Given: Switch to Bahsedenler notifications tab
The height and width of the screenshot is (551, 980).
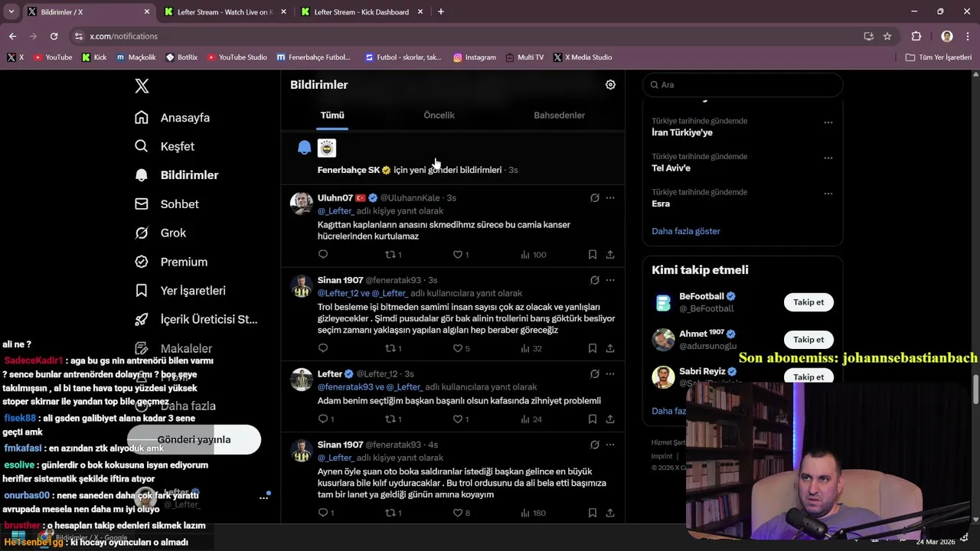Looking at the screenshot, I should point(559,115).
